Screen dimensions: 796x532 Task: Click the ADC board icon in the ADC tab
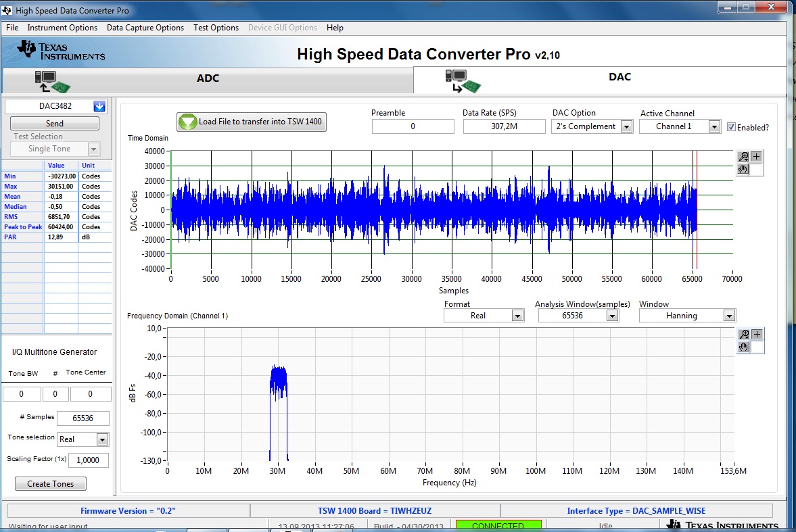point(51,80)
